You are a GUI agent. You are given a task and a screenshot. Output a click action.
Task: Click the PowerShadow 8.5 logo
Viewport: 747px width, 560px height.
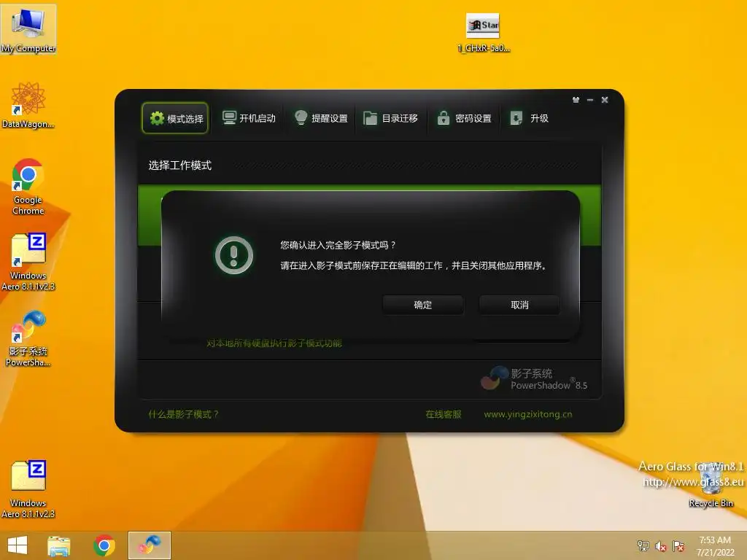534,379
